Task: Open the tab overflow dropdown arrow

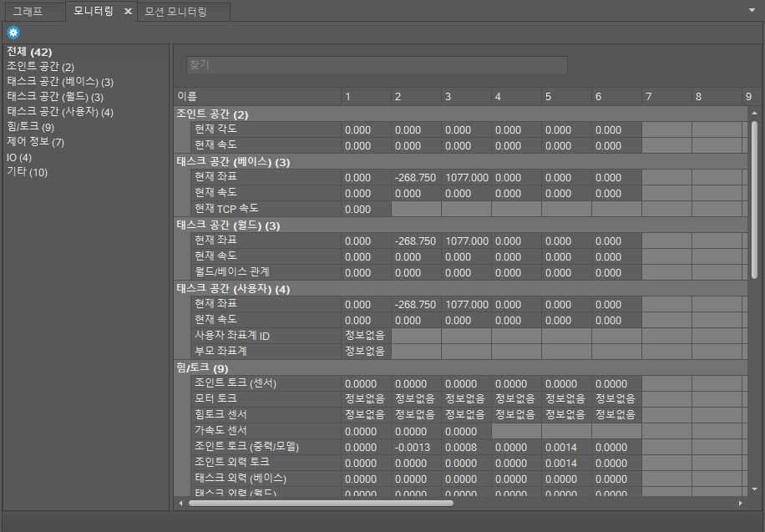Action: click(x=752, y=10)
